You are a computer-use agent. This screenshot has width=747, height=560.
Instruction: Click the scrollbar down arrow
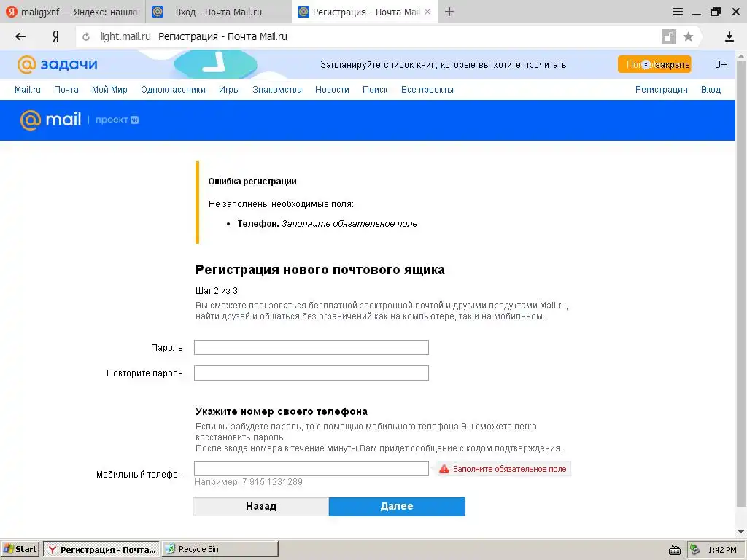point(741,532)
